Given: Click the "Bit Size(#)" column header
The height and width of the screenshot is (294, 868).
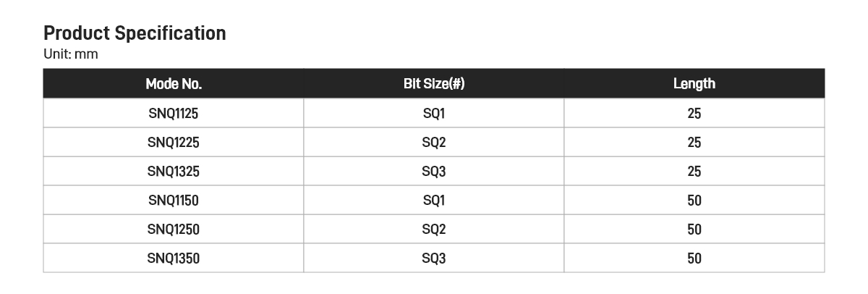Looking at the screenshot, I should [x=434, y=84].
